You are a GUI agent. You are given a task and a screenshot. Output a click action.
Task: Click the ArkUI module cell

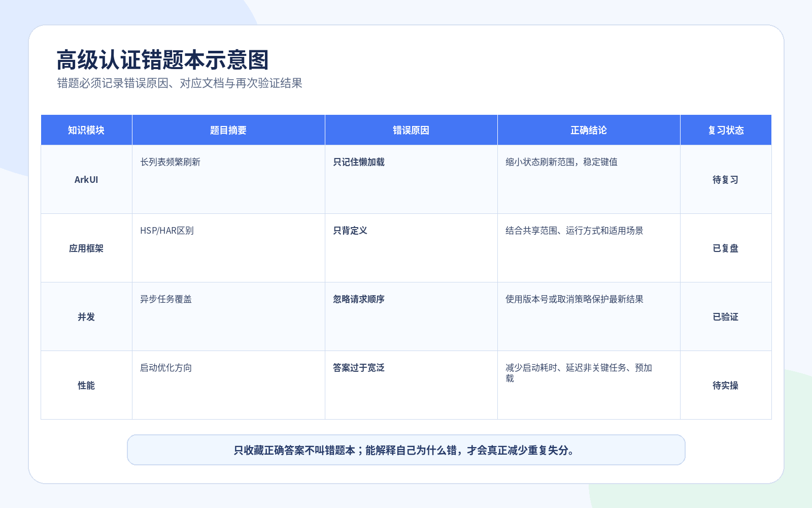tap(86, 179)
